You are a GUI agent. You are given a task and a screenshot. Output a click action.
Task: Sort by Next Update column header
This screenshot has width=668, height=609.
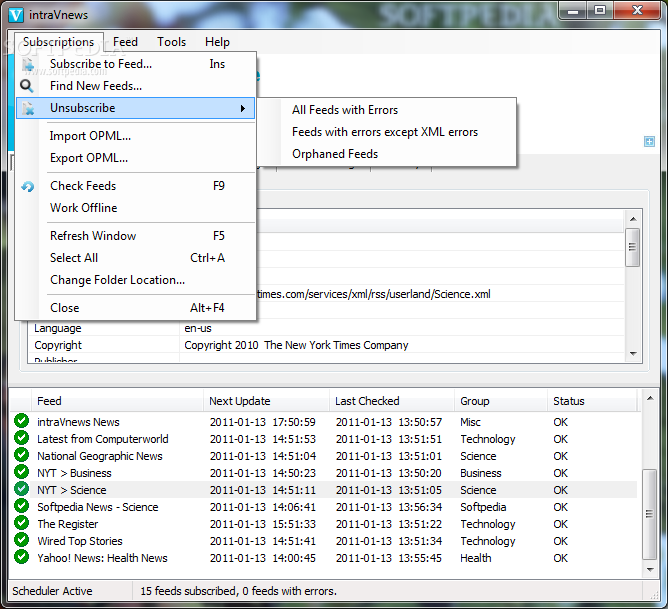coord(267,401)
